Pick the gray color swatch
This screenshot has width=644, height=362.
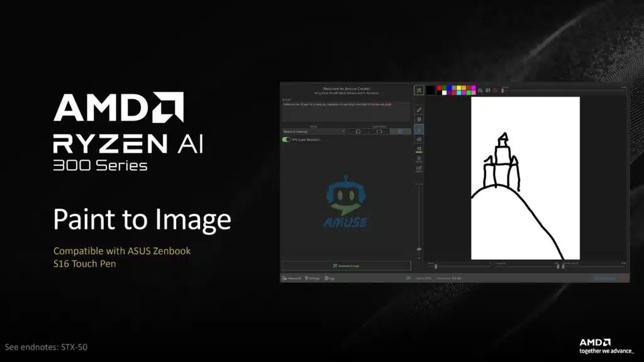point(454,88)
